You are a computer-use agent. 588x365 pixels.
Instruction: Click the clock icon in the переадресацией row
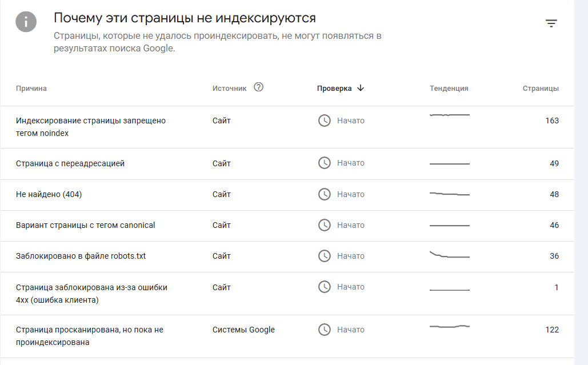(325, 163)
